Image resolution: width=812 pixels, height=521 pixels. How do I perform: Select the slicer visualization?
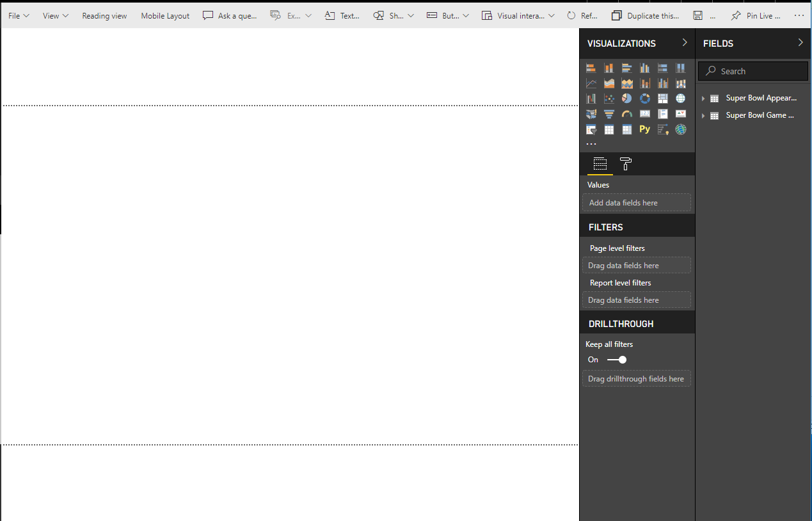coord(591,129)
